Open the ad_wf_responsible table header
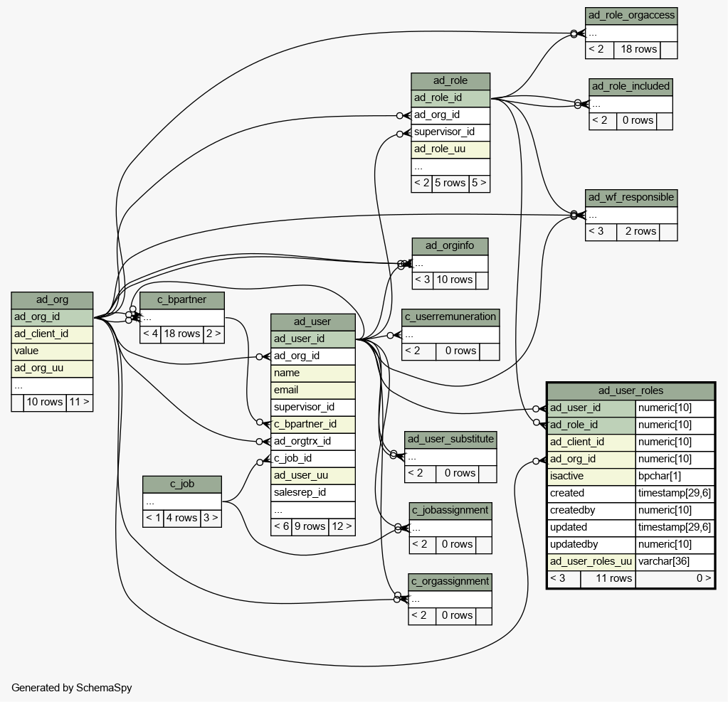 pos(631,198)
